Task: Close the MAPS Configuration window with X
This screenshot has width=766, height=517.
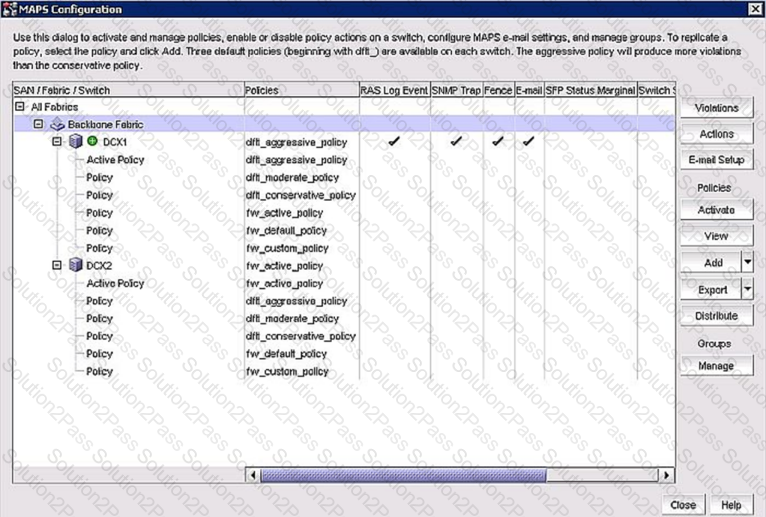Action: point(754,9)
